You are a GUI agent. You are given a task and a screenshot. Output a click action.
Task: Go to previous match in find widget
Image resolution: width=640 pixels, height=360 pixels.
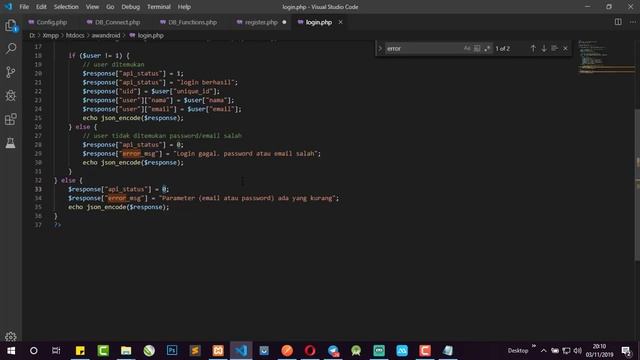click(x=533, y=48)
